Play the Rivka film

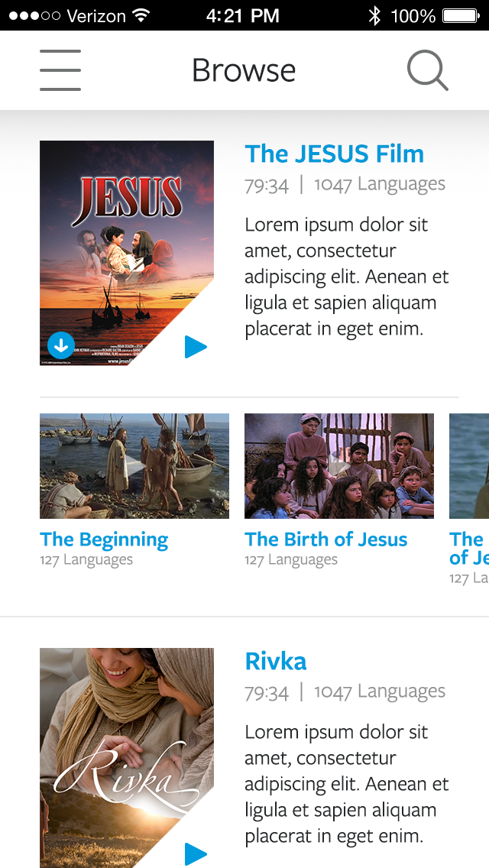tap(196, 853)
